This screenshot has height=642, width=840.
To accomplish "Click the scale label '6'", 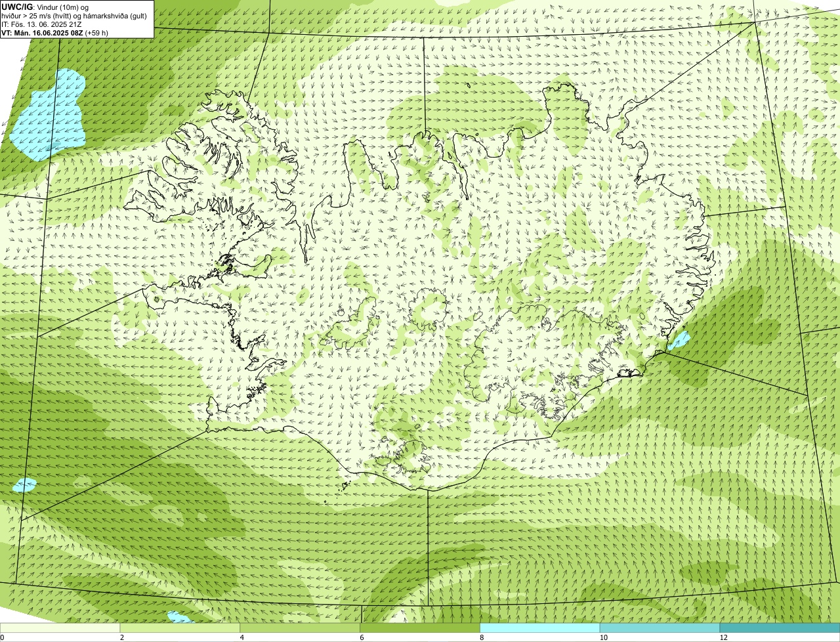I will pos(362,637).
